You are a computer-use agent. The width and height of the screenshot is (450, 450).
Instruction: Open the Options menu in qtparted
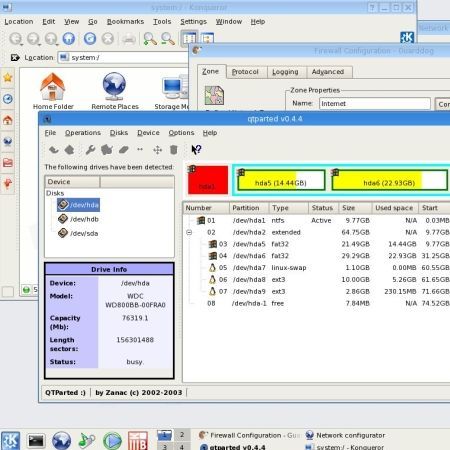click(x=181, y=133)
